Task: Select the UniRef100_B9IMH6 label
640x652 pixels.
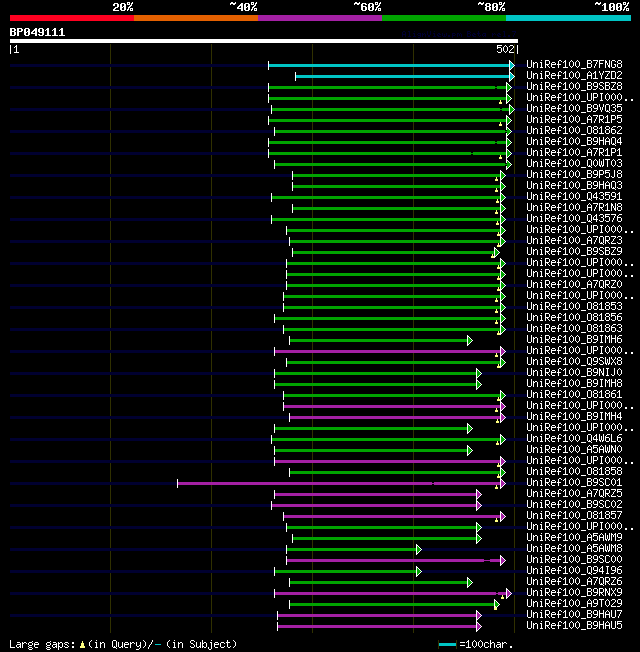Action: click(574, 339)
